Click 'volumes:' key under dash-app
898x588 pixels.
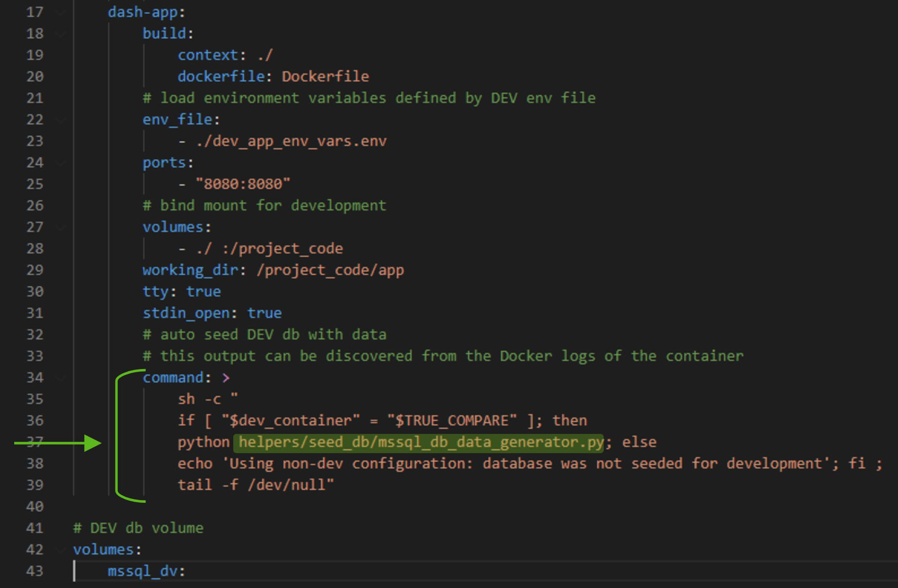(x=176, y=227)
